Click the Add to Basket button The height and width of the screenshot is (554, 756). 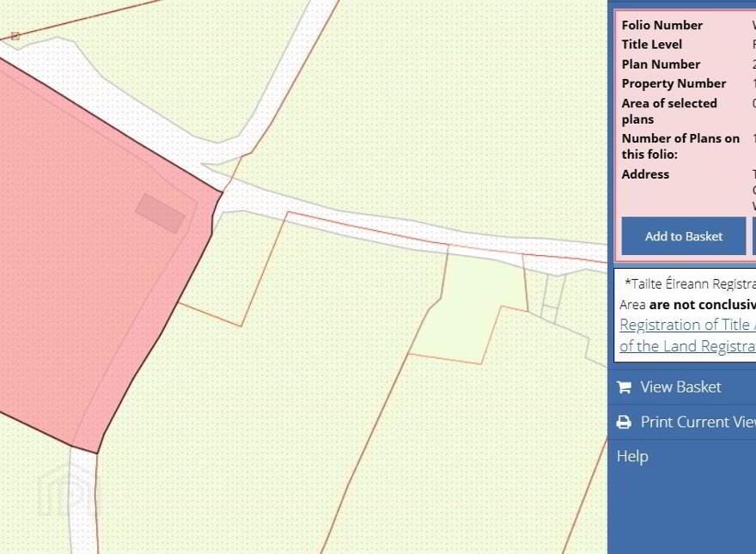point(683,236)
